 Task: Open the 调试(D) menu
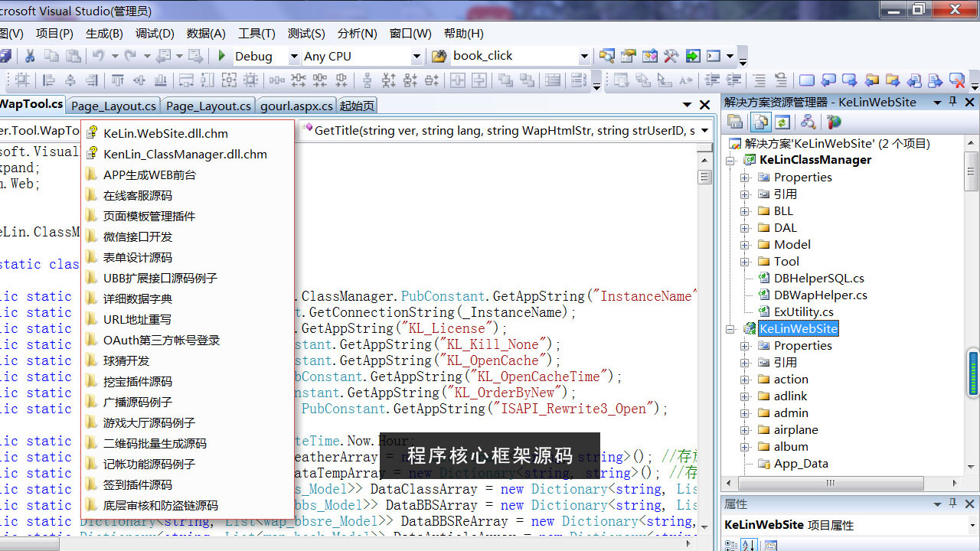pos(155,34)
